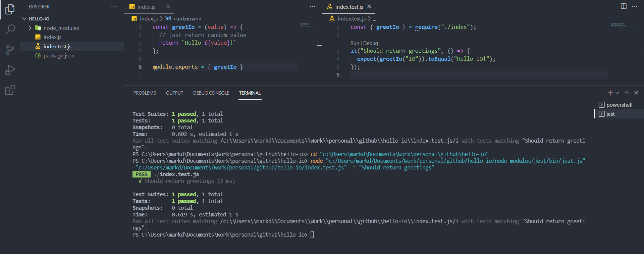Click index.js breadcrumb in left editor
The width and height of the screenshot is (644, 254).
pos(149,19)
